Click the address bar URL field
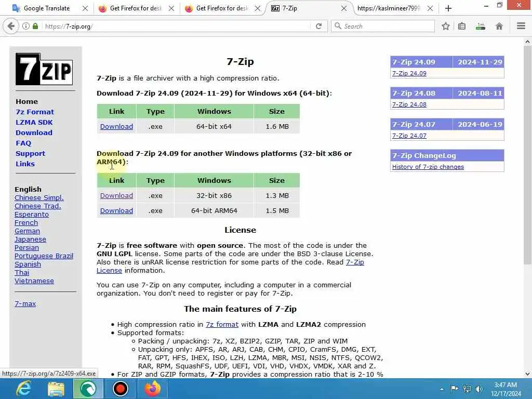 coord(177,26)
